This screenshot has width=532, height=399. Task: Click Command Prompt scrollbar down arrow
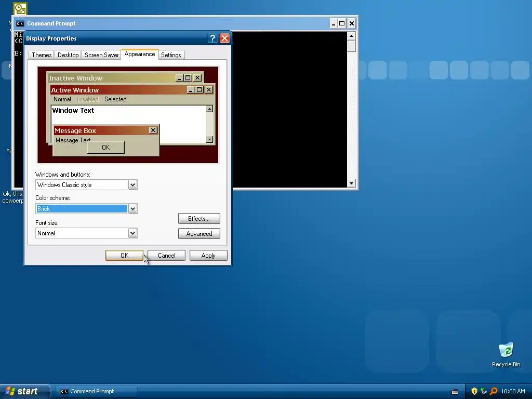coord(351,183)
